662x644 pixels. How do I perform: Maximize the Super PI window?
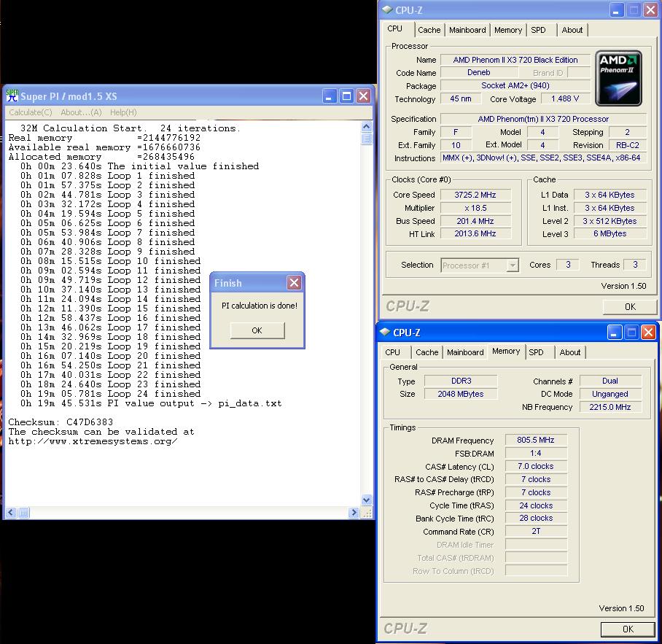[x=346, y=96]
